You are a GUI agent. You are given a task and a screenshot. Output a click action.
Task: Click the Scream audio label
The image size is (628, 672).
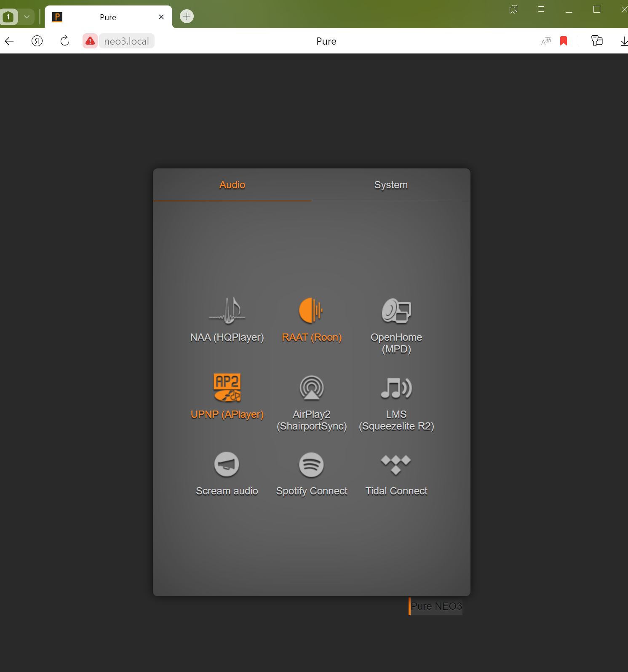pos(227,491)
